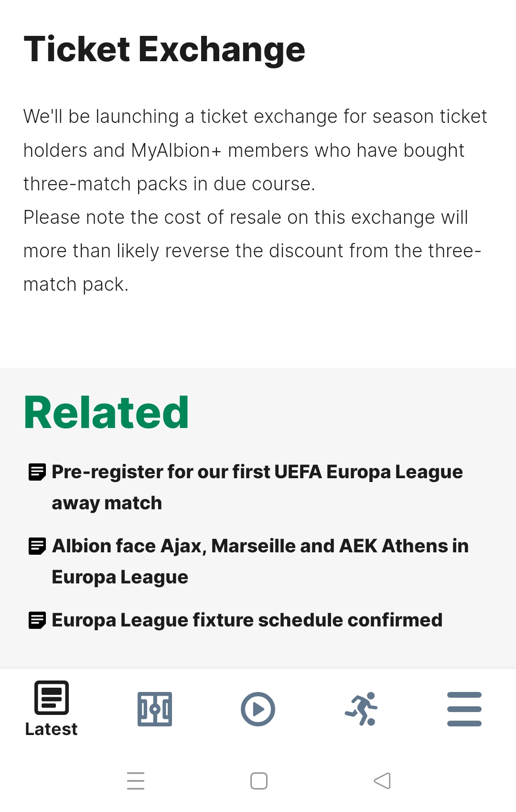Open Albion face Ajax, Marseille and AEK Athens article
Image resolution: width=516 pixels, height=812 pixels.
(x=260, y=561)
